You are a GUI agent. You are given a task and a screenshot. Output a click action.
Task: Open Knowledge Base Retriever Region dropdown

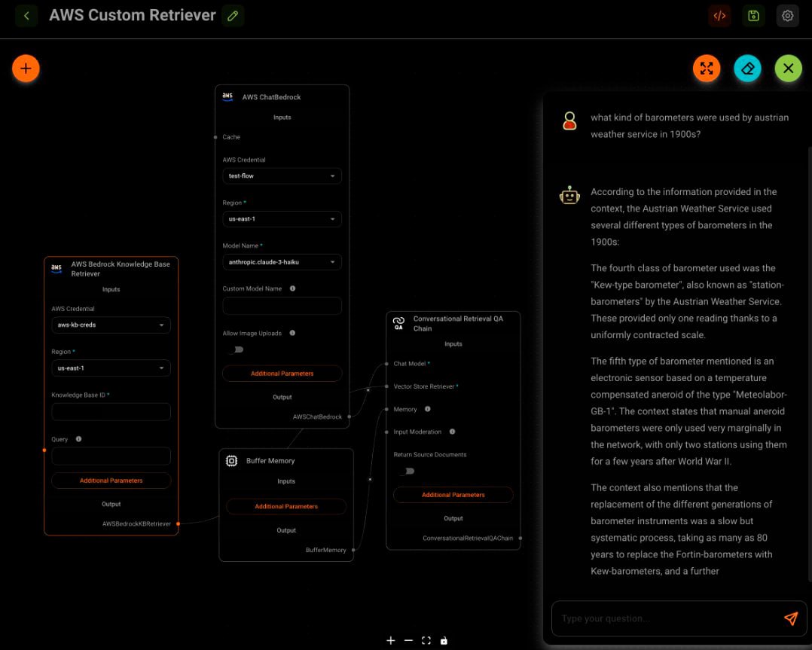(111, 368)
